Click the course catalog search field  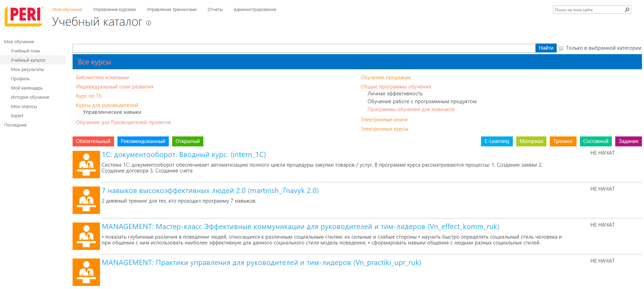click(x=304, y=48)
